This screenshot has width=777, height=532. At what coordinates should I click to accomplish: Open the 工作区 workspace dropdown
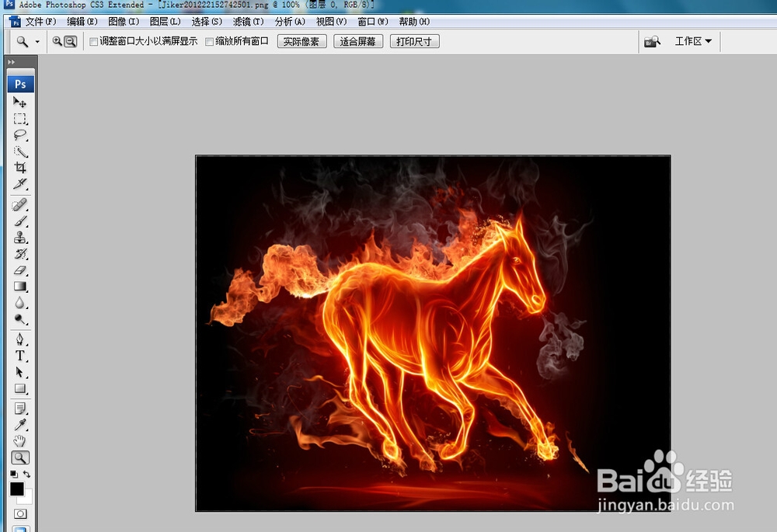point(693,41)
